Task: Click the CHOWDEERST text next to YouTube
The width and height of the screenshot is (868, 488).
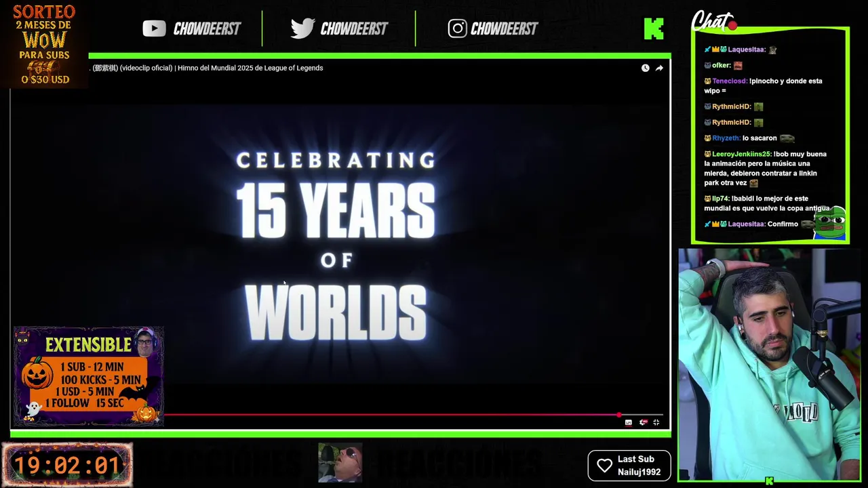Action: point(207,28)
